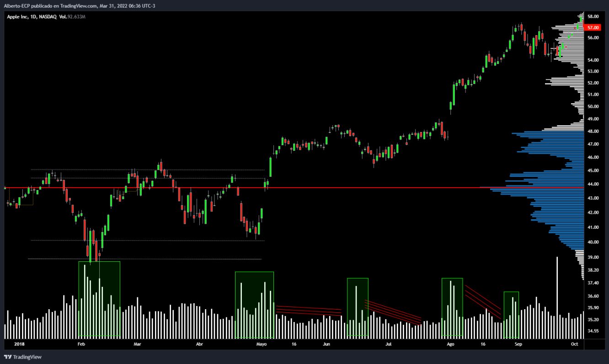Screen dimensions: 609x364
Task: Select the green volume box in Feb
Action: tap(99, 299)
